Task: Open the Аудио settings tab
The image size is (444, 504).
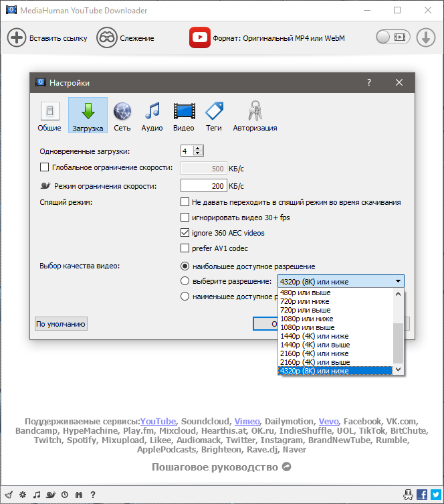Action: point(152,116)
